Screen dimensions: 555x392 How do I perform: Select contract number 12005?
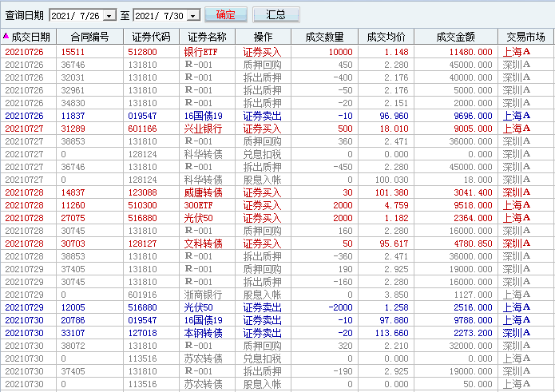pyautogui.click(x=73, y=307)
